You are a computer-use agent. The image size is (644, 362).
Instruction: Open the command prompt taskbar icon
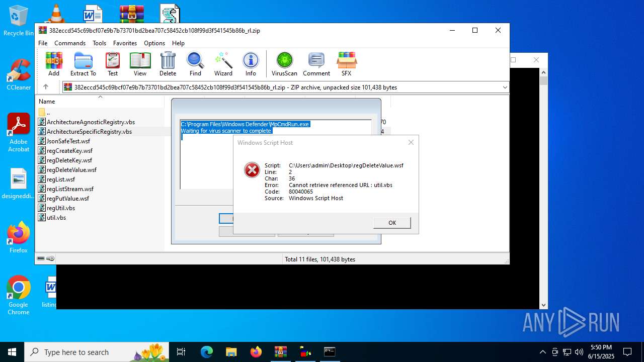click(x=330, y=352)
